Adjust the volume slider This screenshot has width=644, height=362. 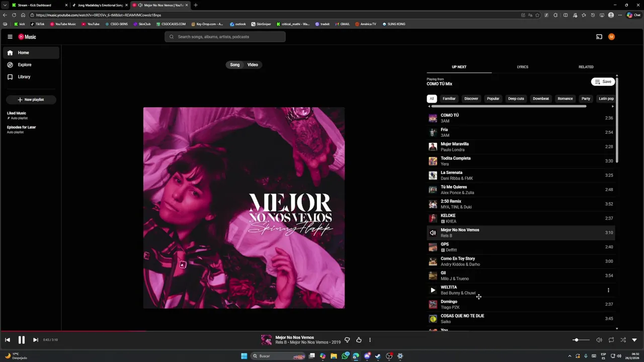(581, 340)
